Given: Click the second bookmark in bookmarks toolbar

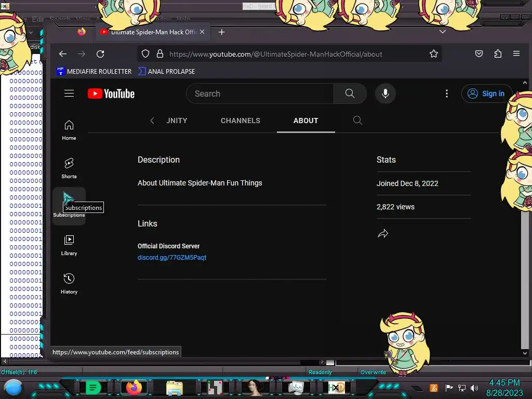Looking at the screenshot, I should coord(167,72).
